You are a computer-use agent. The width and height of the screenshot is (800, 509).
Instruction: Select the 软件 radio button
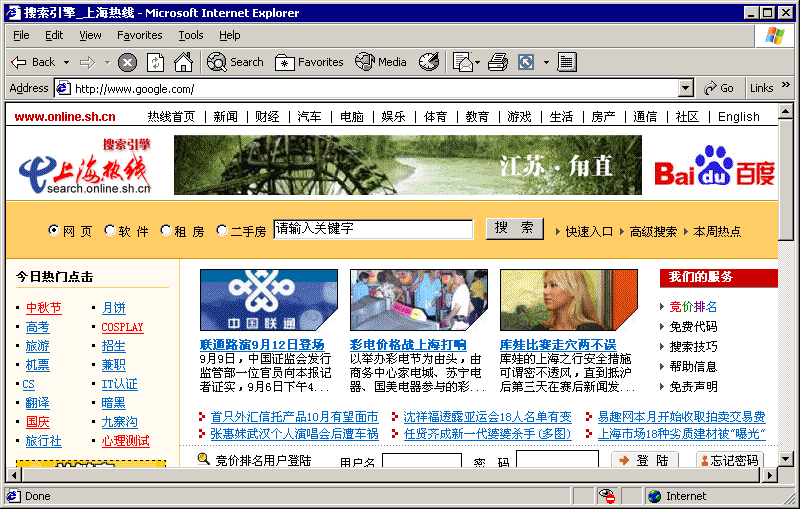pyautogui.click(x=109, y=230)
